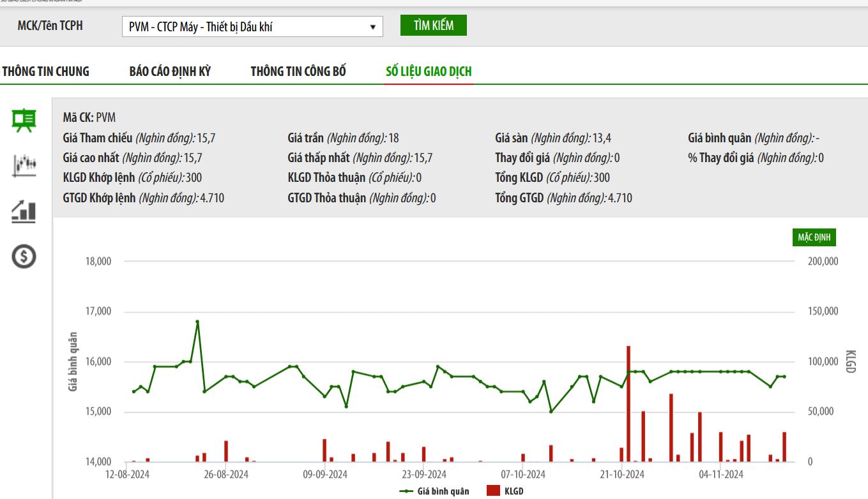868x499 pixels.
Task: Open the BÁO CÁO ĐỊNH KỲ tab
Action: point(170,71)
